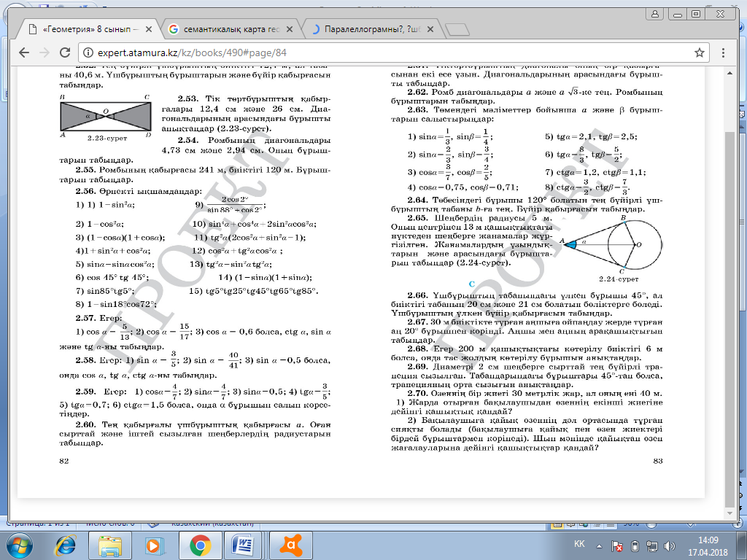
Task: Launch Internet Explorer from taskbar
Action: click(65, 545)
